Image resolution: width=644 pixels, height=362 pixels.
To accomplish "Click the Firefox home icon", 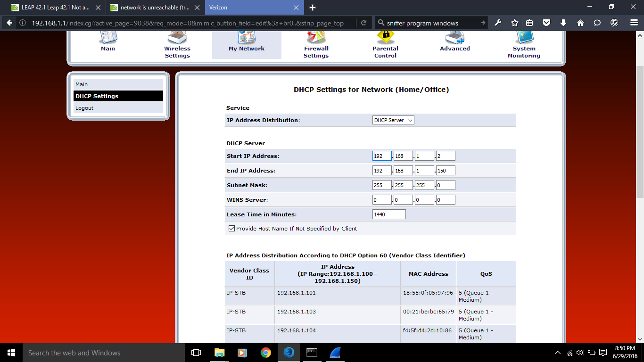I will [580, 23].
